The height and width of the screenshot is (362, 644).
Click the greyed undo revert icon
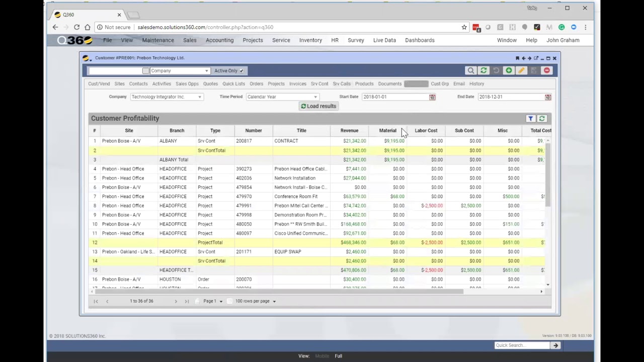tap(496, 71)
